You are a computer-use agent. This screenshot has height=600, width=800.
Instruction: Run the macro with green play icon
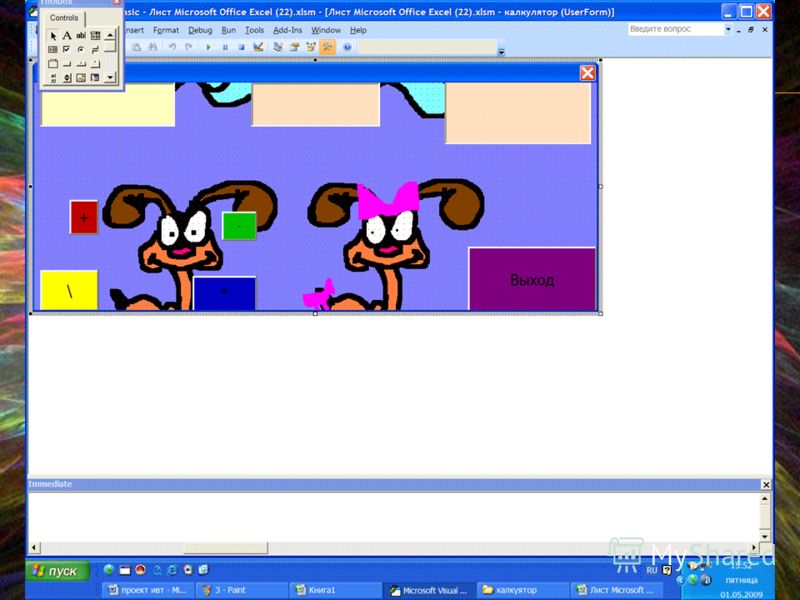click(208, 47)
